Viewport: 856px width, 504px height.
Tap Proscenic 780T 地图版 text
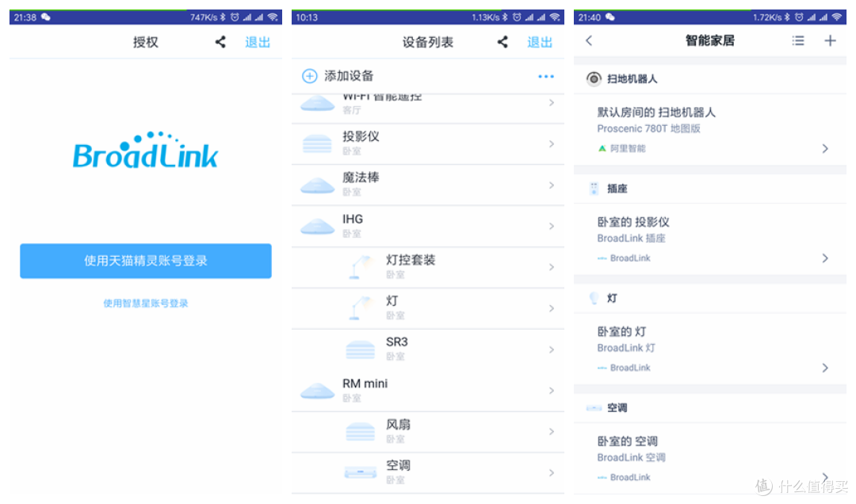(648, 128)
